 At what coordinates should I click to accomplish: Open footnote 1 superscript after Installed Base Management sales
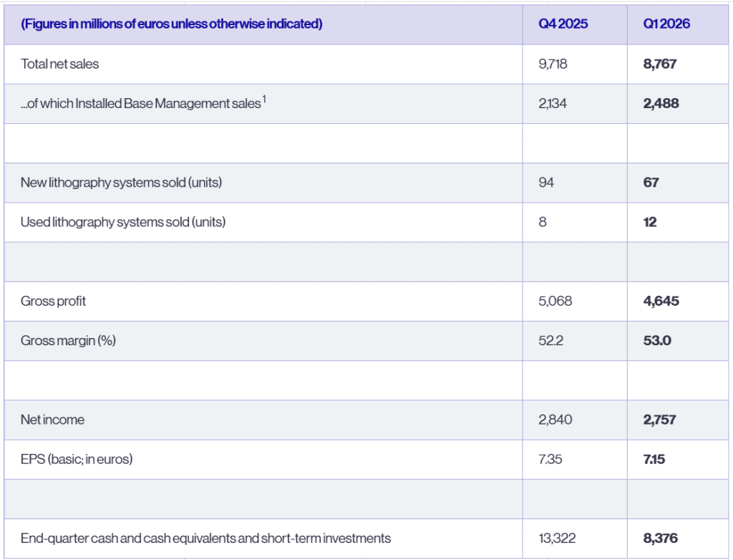(x=264, y=100)
